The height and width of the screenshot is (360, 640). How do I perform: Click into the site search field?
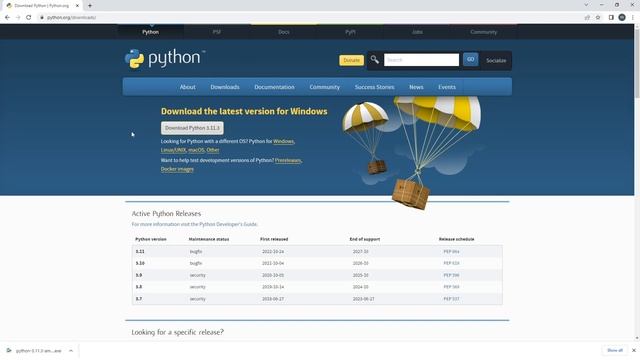(x=421, y=60)
